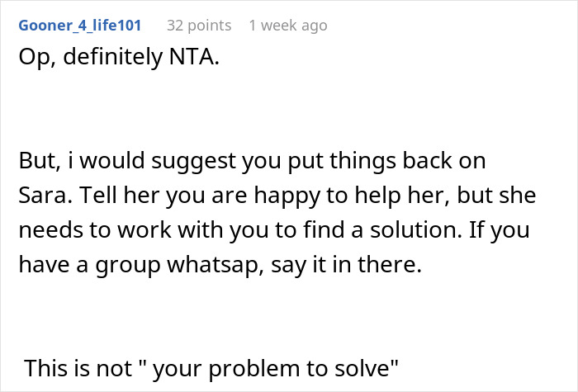Open the Gooner_4_life101 user profile
The image size is (578, 392).
tap(78, 26)
